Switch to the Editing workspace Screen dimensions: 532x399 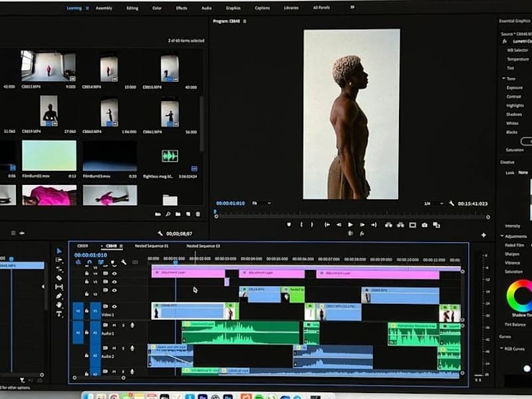coord(132,8)
